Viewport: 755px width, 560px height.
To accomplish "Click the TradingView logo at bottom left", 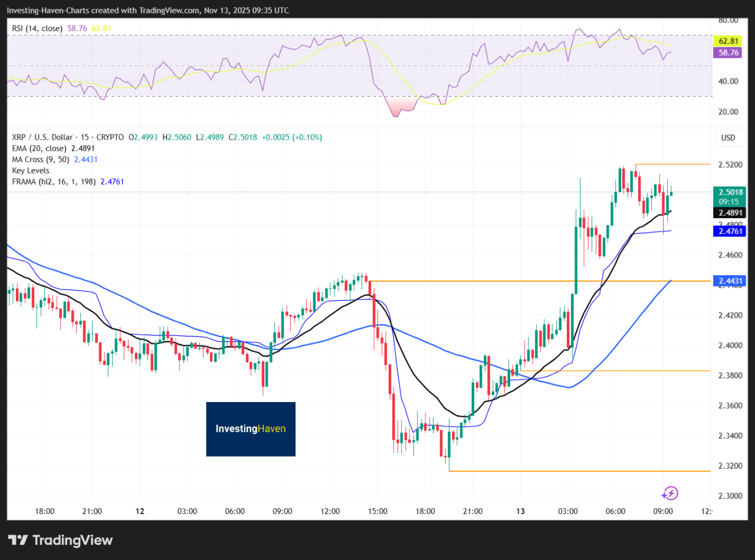I will (x=60, y=540).
